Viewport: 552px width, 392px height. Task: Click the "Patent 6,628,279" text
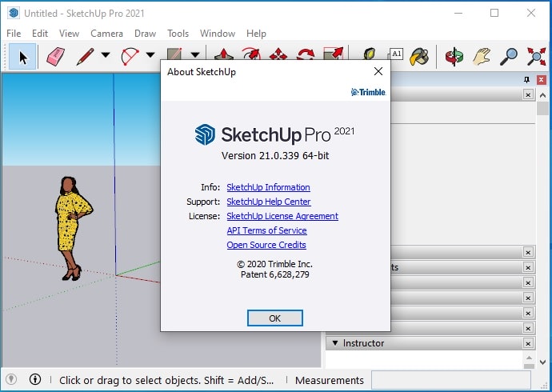pos(275,274)
